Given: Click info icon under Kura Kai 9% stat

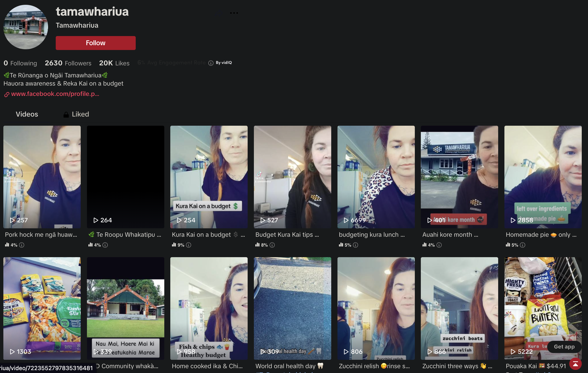Looking at the screenshot, I should click(x=189, y=245).
